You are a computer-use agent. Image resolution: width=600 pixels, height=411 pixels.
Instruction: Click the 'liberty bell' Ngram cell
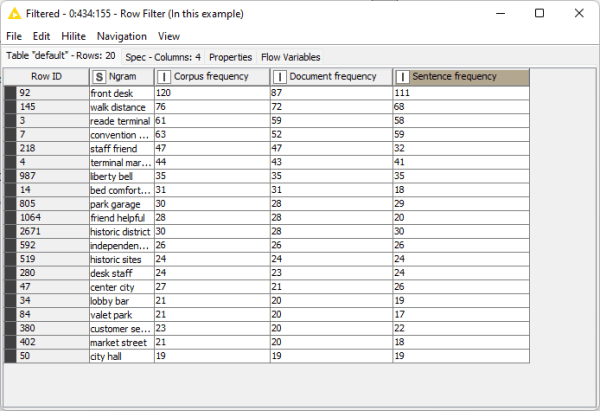pyautogui.click(x=122, y=176)
